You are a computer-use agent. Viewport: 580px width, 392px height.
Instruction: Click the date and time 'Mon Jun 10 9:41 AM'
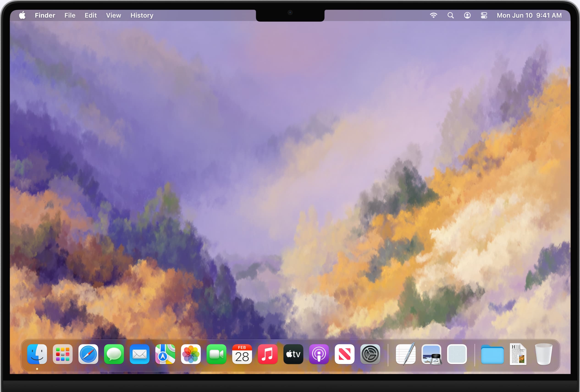(x=529, y=15)
